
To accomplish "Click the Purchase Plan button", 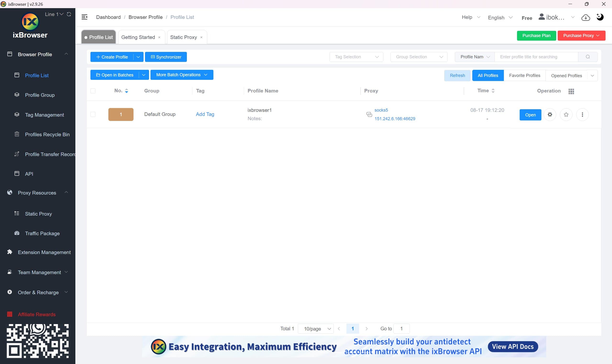I will pyautogui.click(x=536, y=36).
